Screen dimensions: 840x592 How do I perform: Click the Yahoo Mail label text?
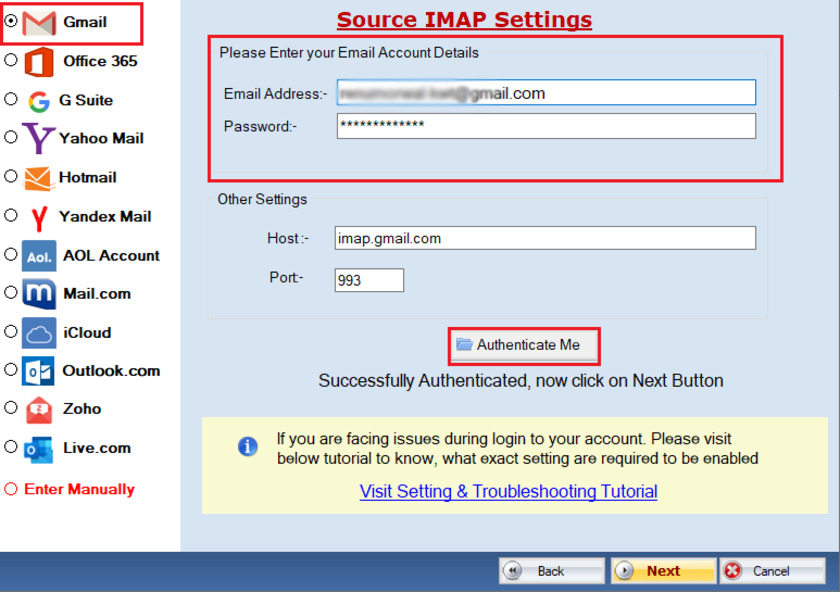tap(101, 138)
